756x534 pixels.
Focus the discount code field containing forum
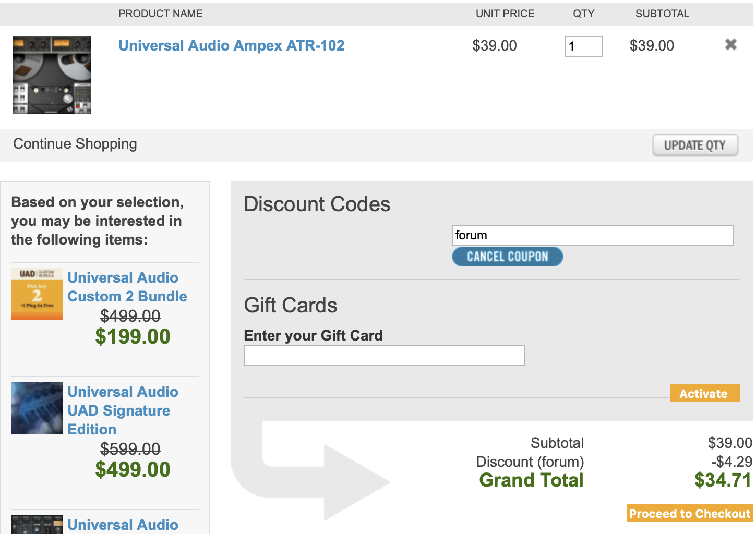click(593, 235)
